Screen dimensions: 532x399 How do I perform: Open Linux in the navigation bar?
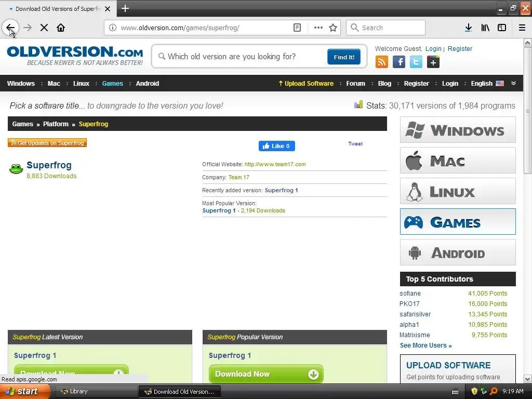pos(82,84)
